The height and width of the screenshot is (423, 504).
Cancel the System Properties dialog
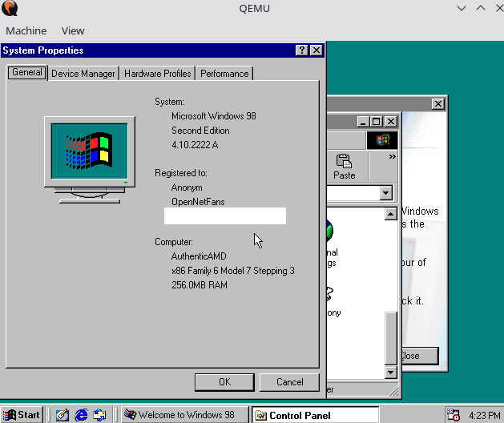[x=289, y=382]
